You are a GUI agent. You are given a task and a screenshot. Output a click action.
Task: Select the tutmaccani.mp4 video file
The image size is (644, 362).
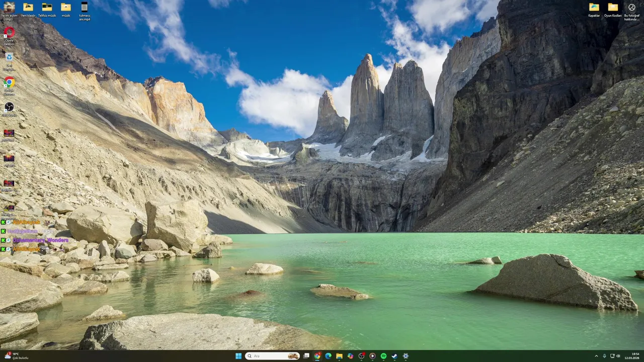[x=85, y=11]
